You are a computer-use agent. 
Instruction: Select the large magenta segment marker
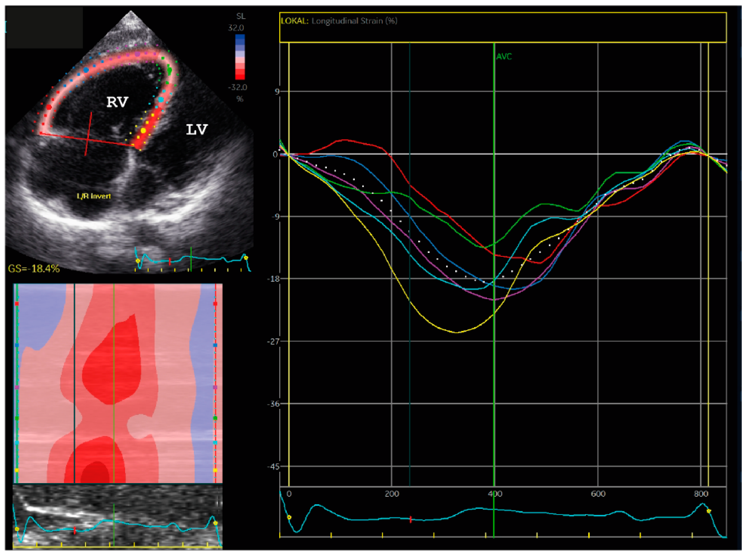click(x=137, y=54)
